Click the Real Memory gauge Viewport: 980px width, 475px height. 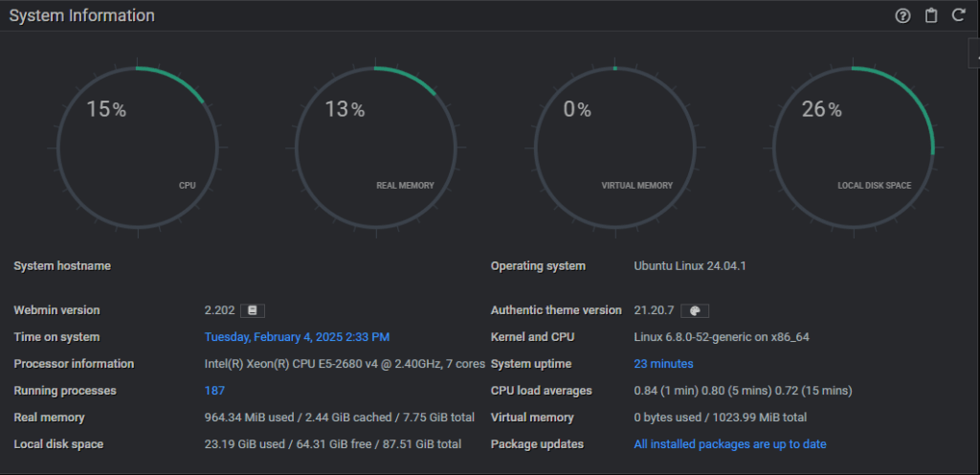pos(376,148)
